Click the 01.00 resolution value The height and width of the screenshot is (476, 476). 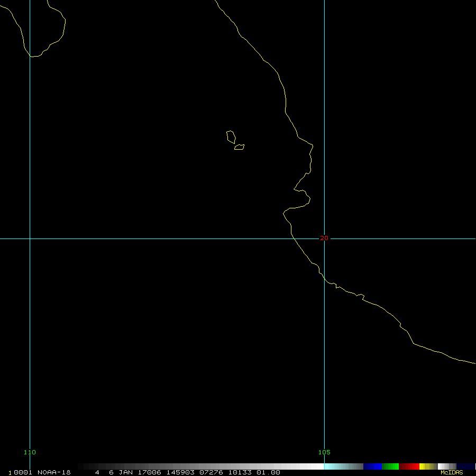tap(268, 472)
